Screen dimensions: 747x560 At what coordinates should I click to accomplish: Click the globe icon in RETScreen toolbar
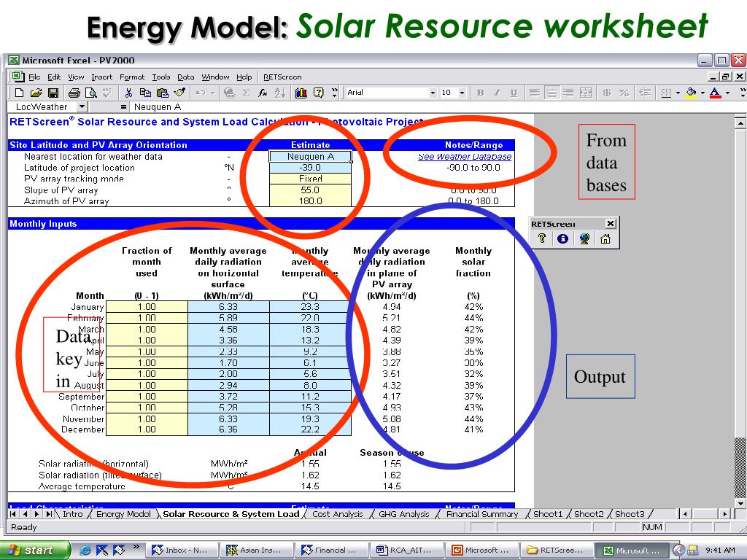(584, 238)
